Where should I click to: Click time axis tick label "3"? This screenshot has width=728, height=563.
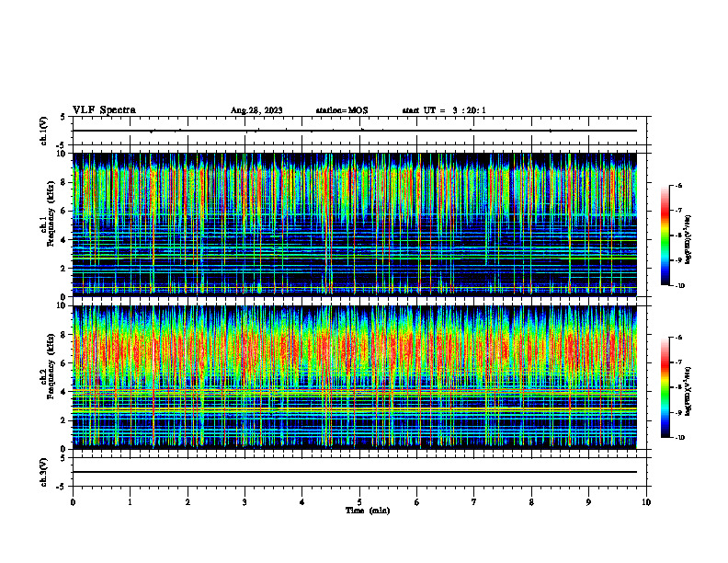coord(245,502)
